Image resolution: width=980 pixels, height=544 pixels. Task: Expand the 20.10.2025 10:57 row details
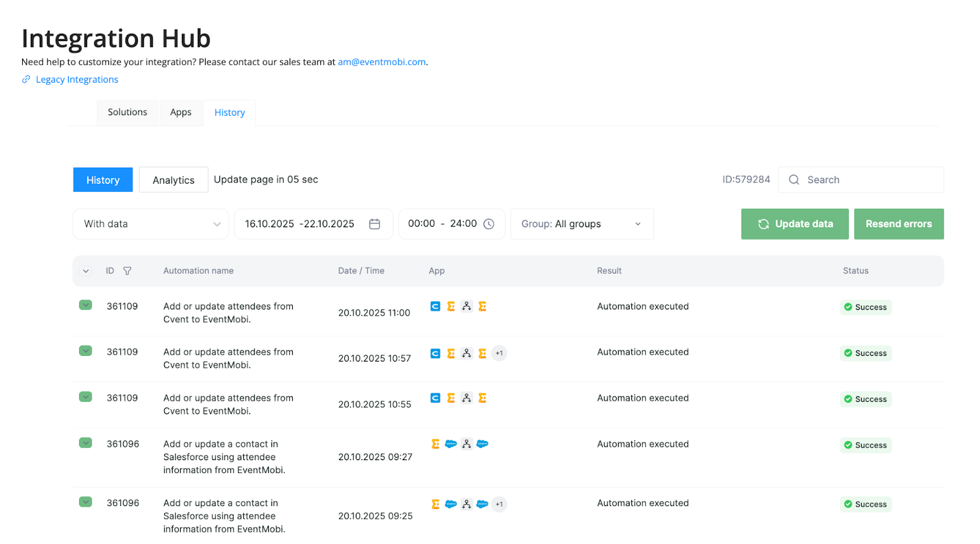pyautogui.click(x=86, y=351)
